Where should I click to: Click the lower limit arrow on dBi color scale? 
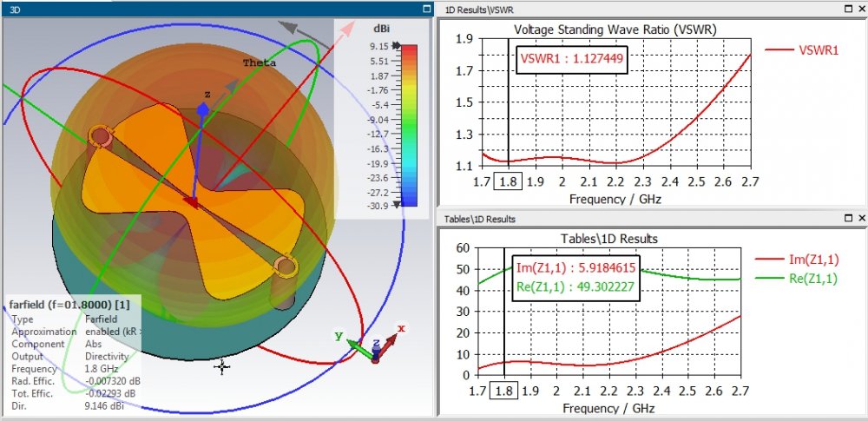(x=398, y=204)
